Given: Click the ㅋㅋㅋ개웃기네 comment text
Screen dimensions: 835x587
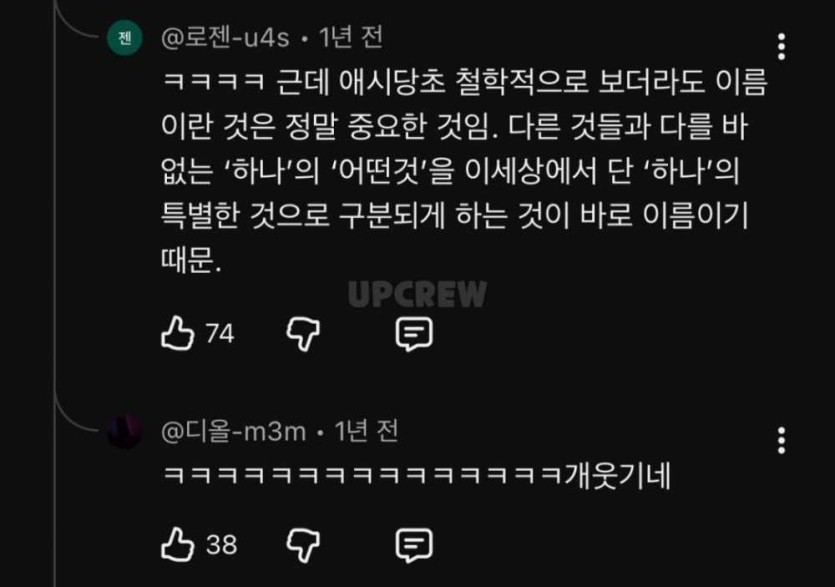Looking at the screenshot, I should click(415, 475).
